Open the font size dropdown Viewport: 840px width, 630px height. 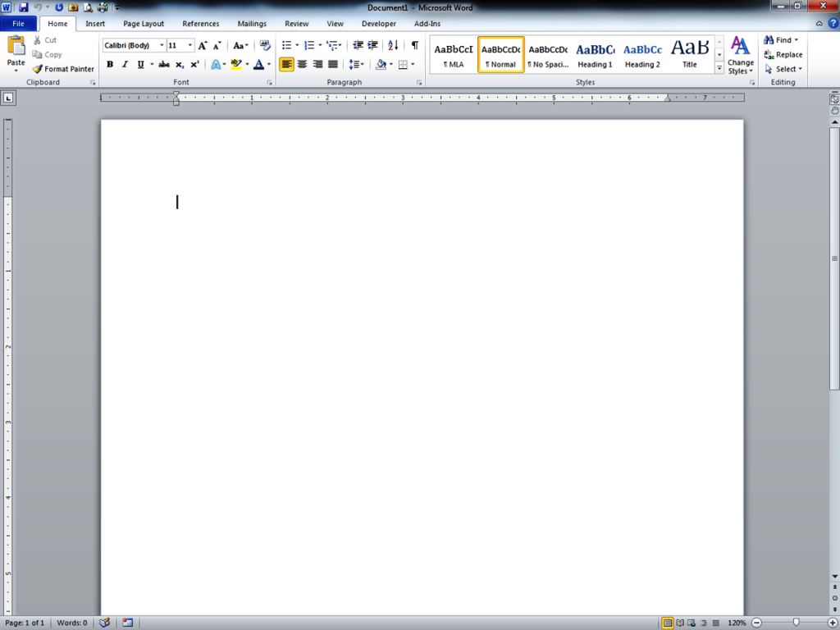(189, 46)
